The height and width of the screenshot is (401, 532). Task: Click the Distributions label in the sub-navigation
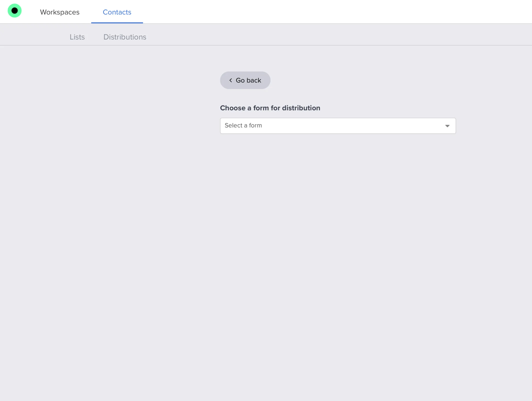click(x=124, y=37)
